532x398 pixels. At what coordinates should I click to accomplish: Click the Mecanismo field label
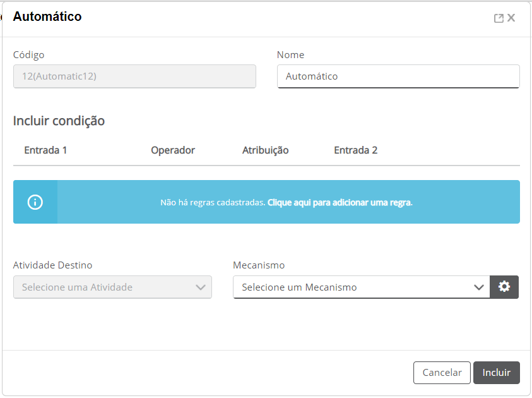pos(259,265)
